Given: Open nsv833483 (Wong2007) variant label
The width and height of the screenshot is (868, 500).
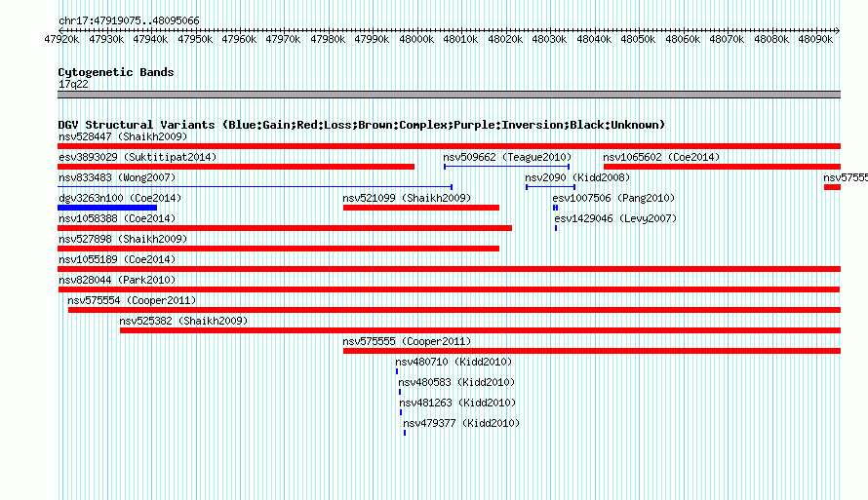Looking at the screenshot, I should pyautogui.click(x=117, y=177).
